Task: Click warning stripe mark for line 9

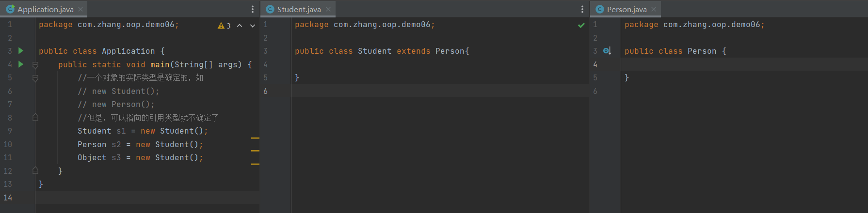Action: pos(255,138)
